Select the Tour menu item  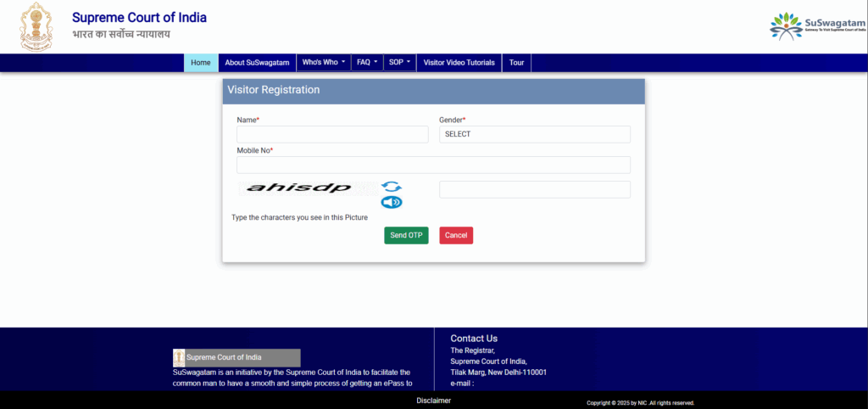click(516, 63)
